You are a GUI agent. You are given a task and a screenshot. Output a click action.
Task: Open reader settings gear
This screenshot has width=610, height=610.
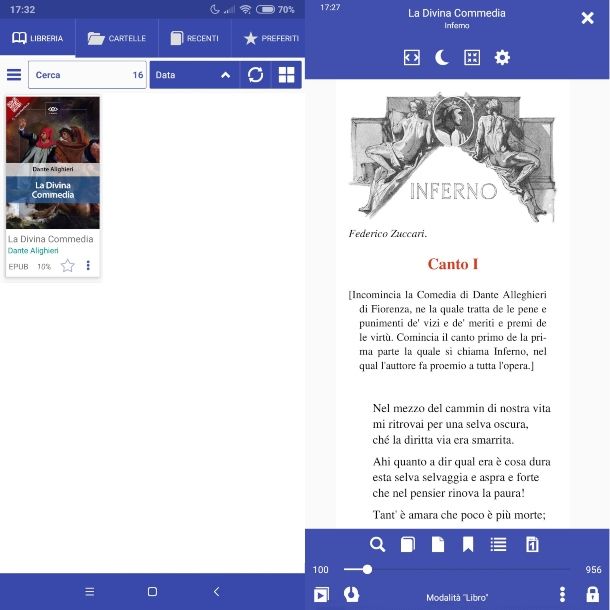[502, 58]
